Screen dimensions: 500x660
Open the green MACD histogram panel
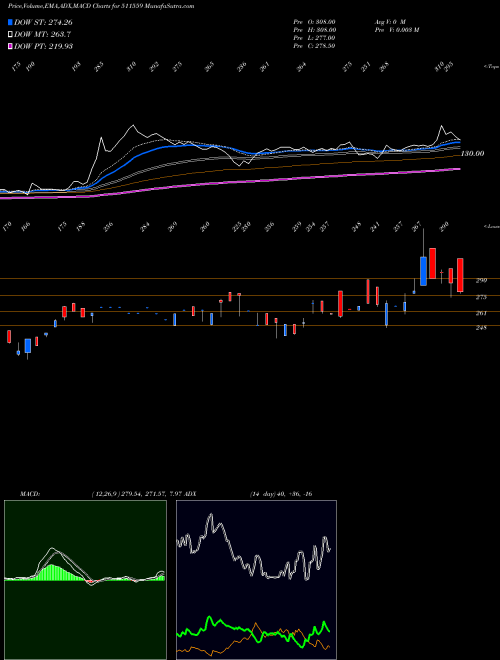coord(85,580)
